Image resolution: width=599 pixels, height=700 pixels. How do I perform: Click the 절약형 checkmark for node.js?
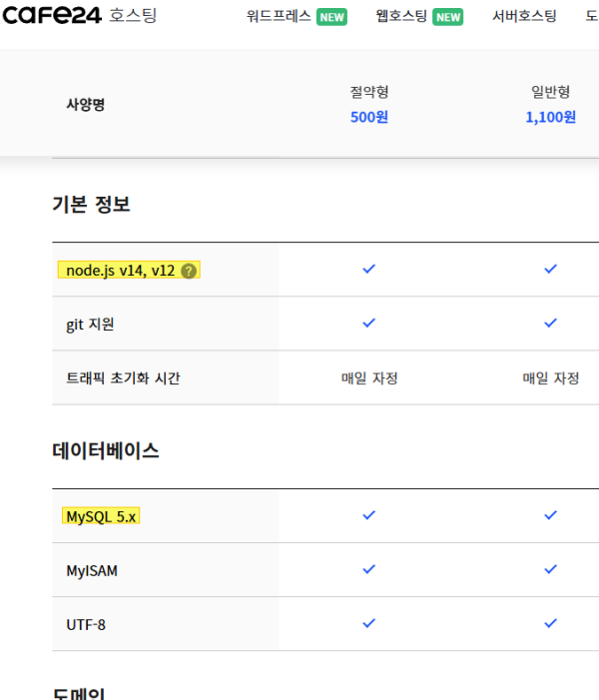point(368,270)
